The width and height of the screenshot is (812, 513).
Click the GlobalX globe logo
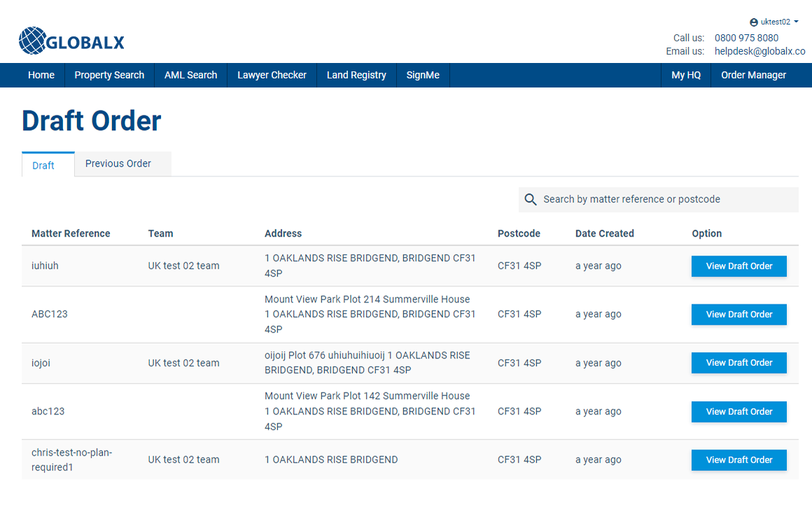pos(32,41)
